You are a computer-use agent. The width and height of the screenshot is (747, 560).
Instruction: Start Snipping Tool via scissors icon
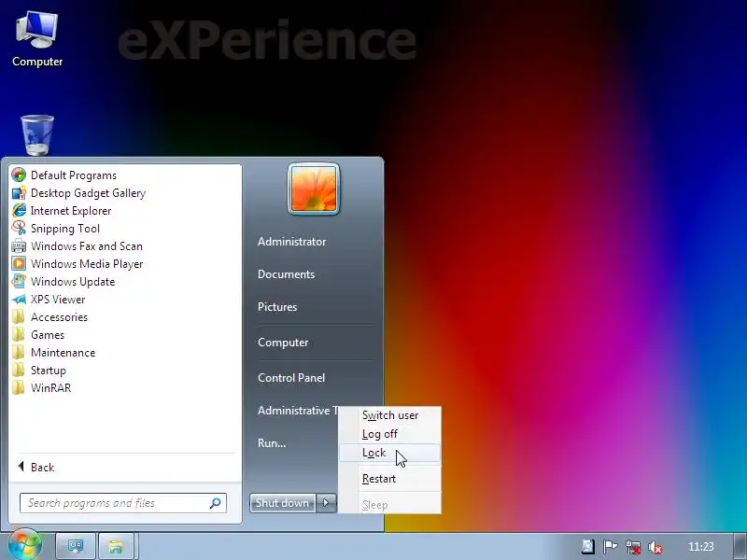click(x=19, y=228)
